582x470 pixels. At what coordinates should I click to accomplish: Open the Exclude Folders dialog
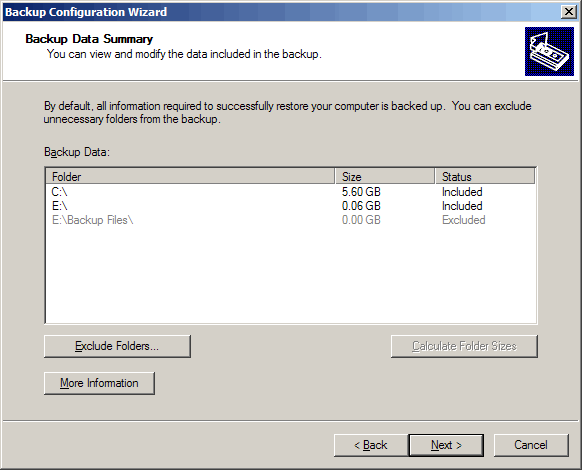click(x=117, y=346)
